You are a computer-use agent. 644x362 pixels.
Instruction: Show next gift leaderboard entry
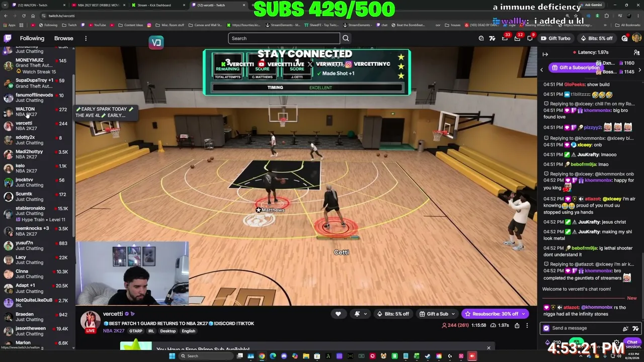(x=639, y=70)
